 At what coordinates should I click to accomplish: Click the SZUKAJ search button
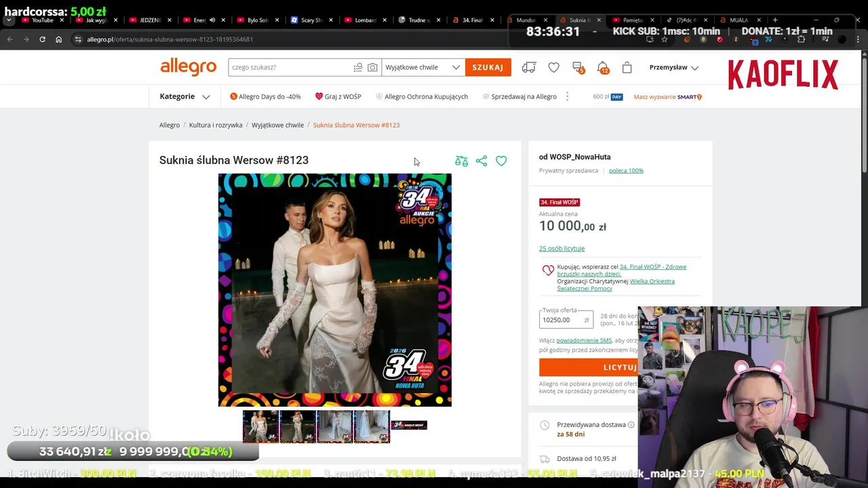click(x=488, y=67)
